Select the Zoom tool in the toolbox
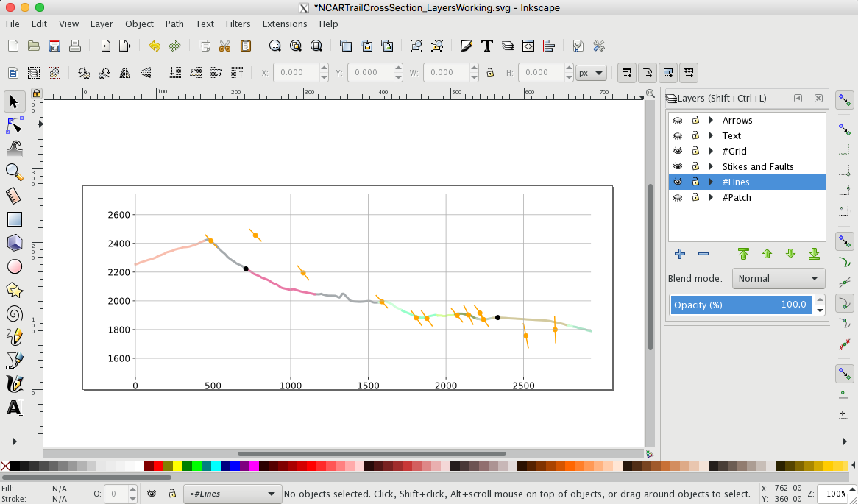This screenshot has width=858, height=504. pos(14,172)
